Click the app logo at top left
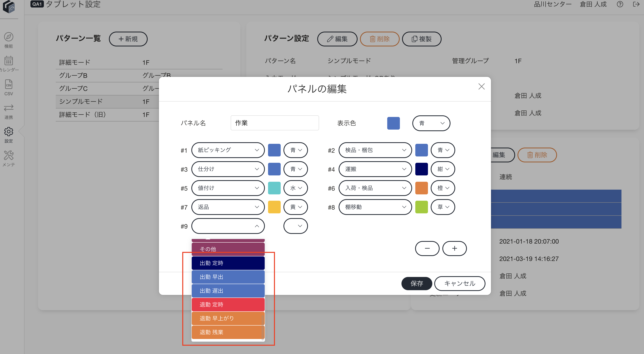 [x=9, y=7]
